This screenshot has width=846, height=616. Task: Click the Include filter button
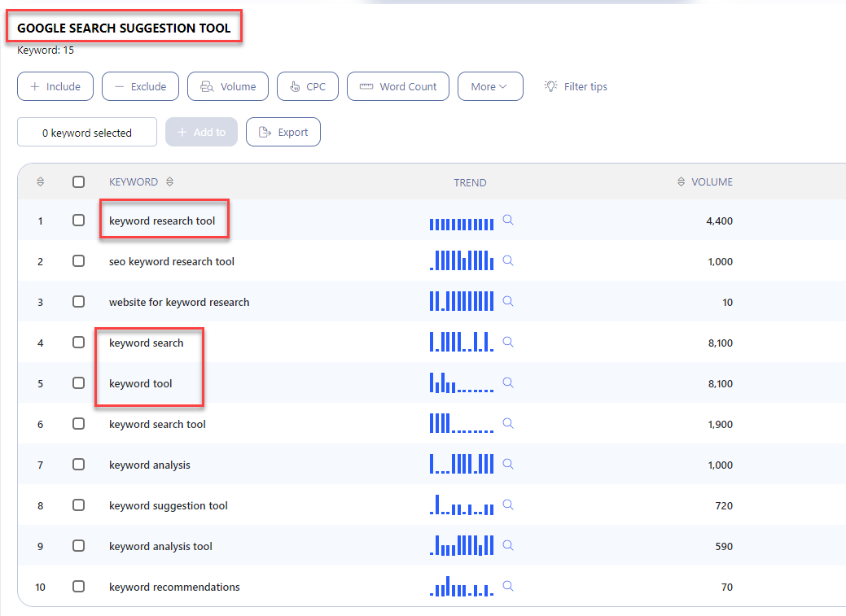tap(55, 86)
